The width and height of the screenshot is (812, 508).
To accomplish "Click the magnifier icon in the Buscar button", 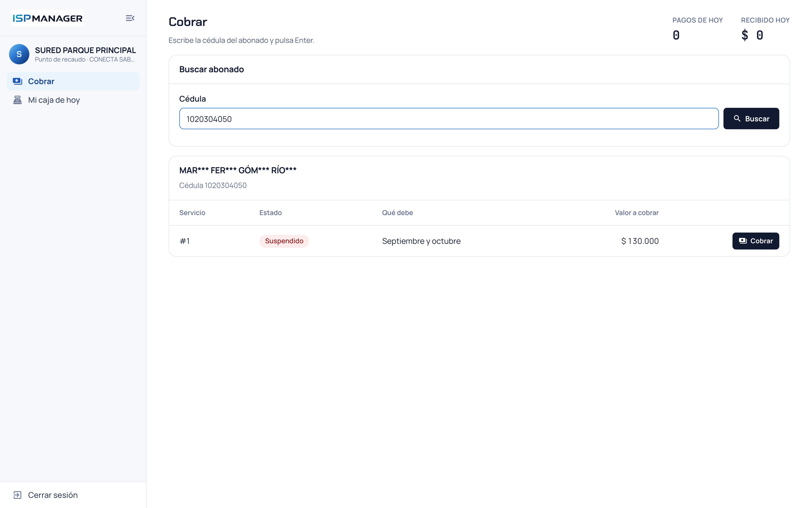I will click(x=737, y=119).
